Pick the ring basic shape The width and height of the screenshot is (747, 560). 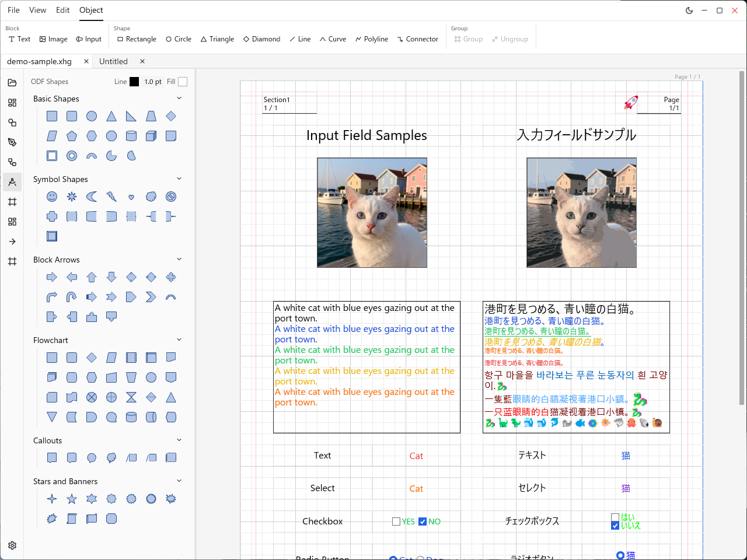click(x=72, y=156)
